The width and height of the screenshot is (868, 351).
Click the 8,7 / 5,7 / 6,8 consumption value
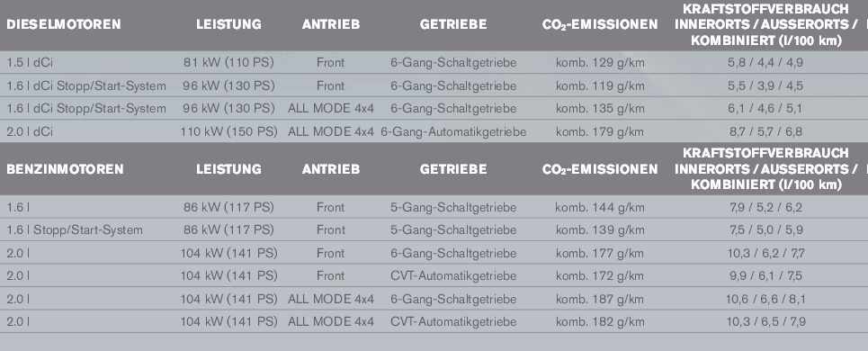pyautogui.click(x=765, y=131)
